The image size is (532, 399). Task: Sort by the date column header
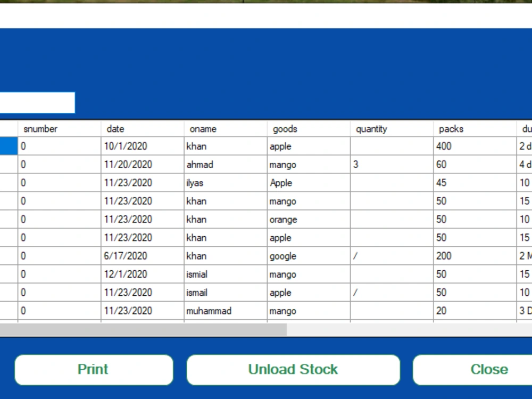115,129
